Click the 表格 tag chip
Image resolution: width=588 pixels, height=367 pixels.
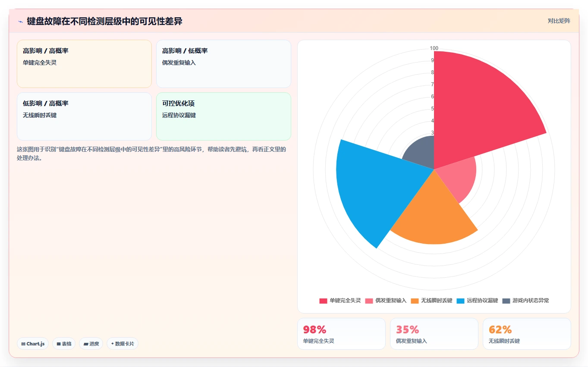[64, 344]
